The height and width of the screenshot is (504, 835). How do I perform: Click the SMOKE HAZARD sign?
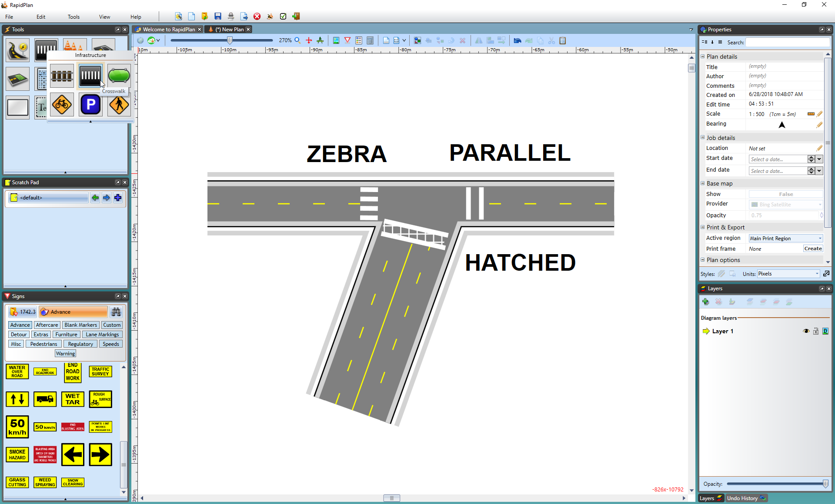click(17, 454)
